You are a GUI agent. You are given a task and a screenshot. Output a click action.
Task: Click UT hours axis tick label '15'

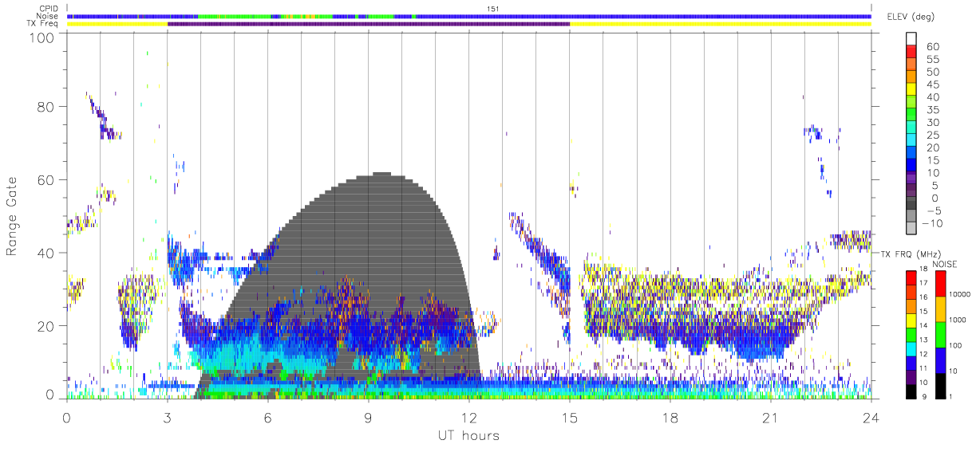[x=569, y=417]
